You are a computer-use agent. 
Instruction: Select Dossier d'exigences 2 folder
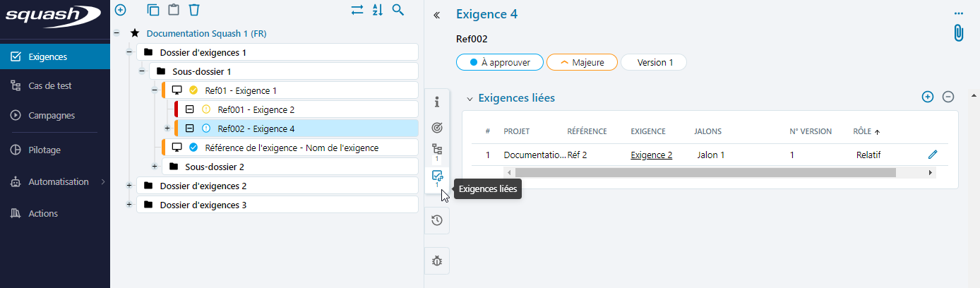pos(277,186)
